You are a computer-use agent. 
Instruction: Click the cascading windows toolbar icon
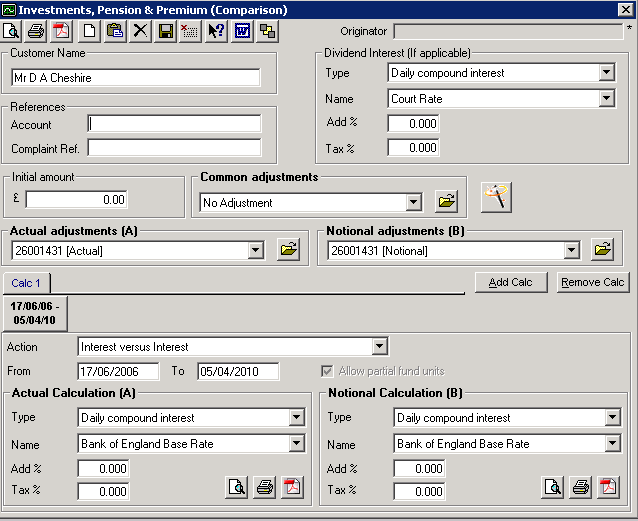click(267, 31)
